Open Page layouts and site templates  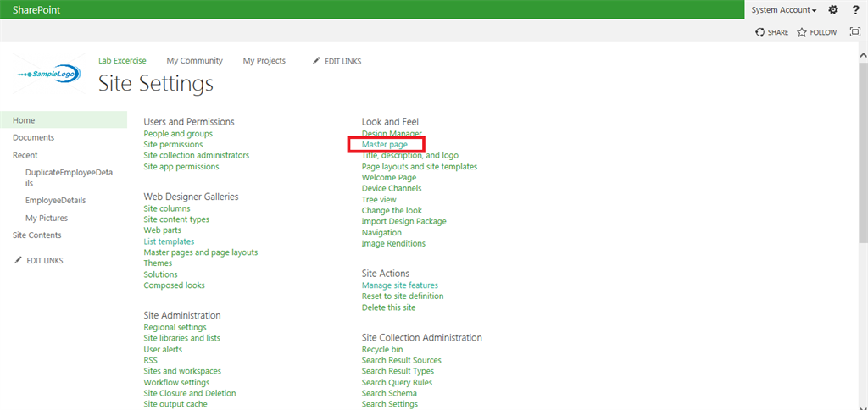[x=420, y=167]
